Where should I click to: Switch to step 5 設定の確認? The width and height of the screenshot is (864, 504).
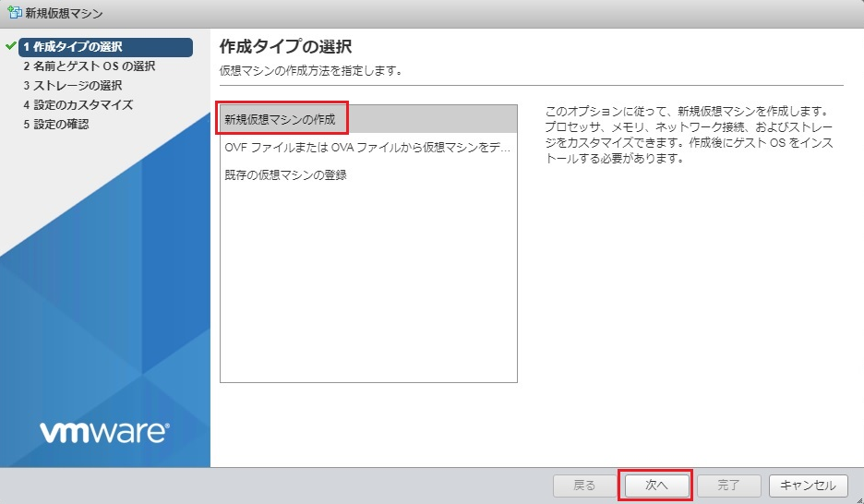click(56, 125)
